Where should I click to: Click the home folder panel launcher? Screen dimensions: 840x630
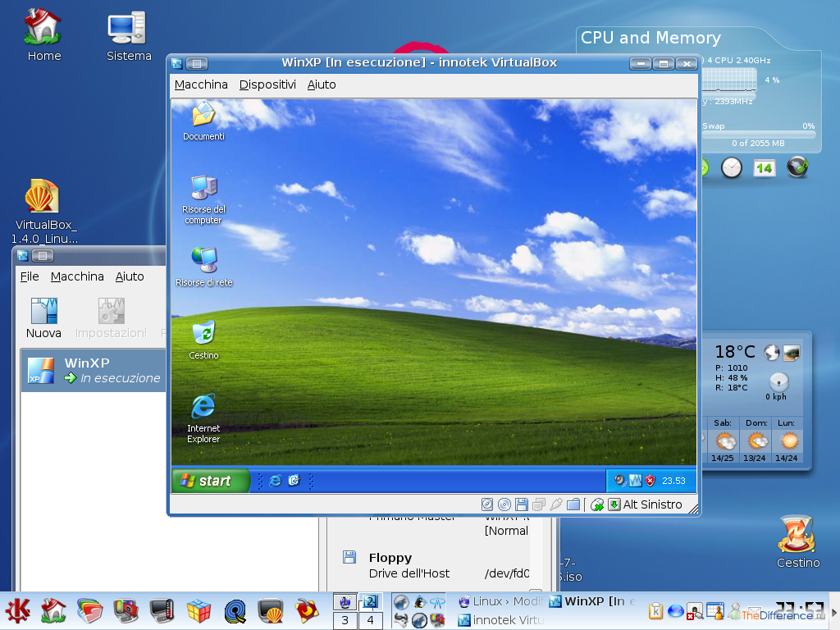pos(53,610)
